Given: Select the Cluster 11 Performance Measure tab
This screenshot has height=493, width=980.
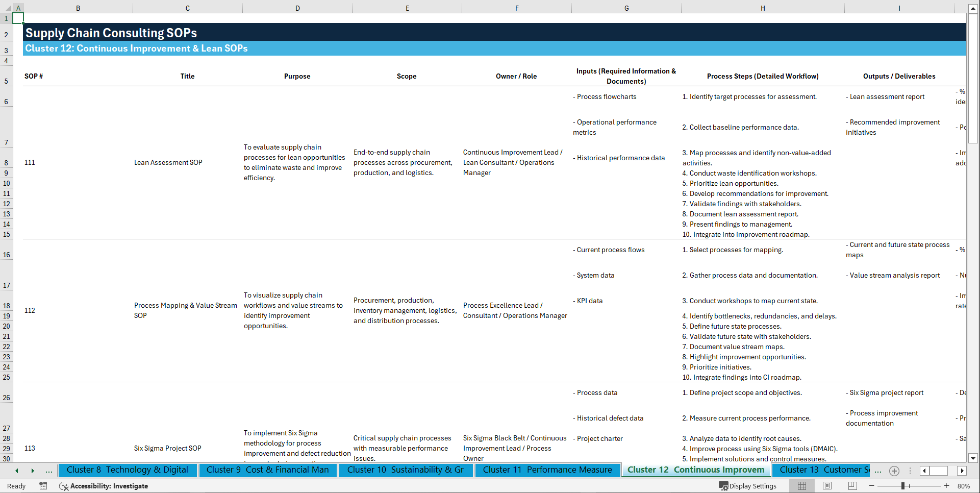Looking at the screenshot, I should coord(547,470).
